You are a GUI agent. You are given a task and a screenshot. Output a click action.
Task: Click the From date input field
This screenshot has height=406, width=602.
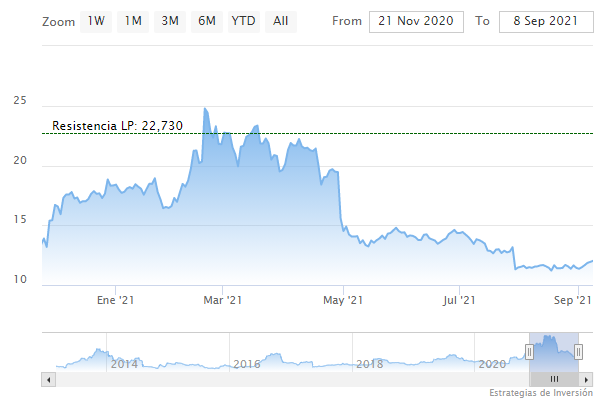(416, 21)
